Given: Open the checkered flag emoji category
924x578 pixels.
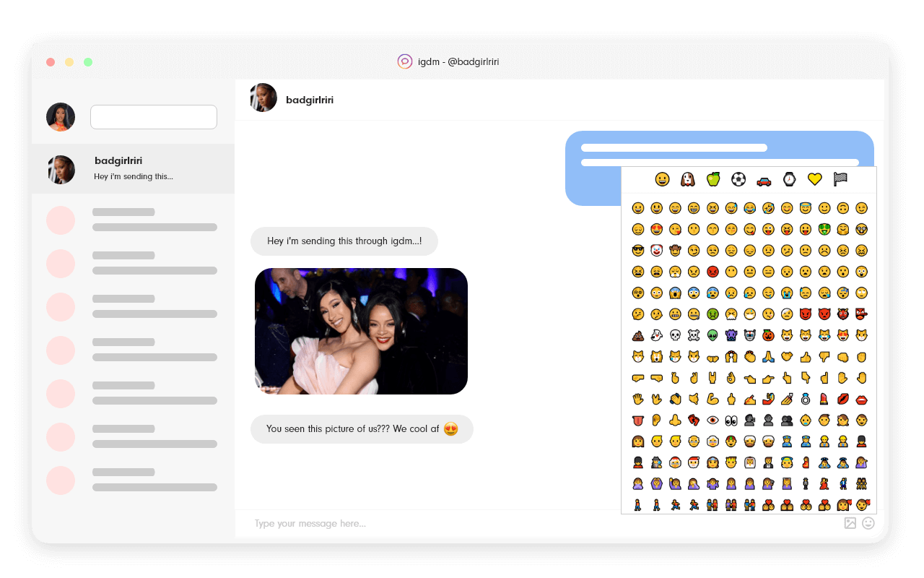Looking at the screenshot, I should pos(840,179).
